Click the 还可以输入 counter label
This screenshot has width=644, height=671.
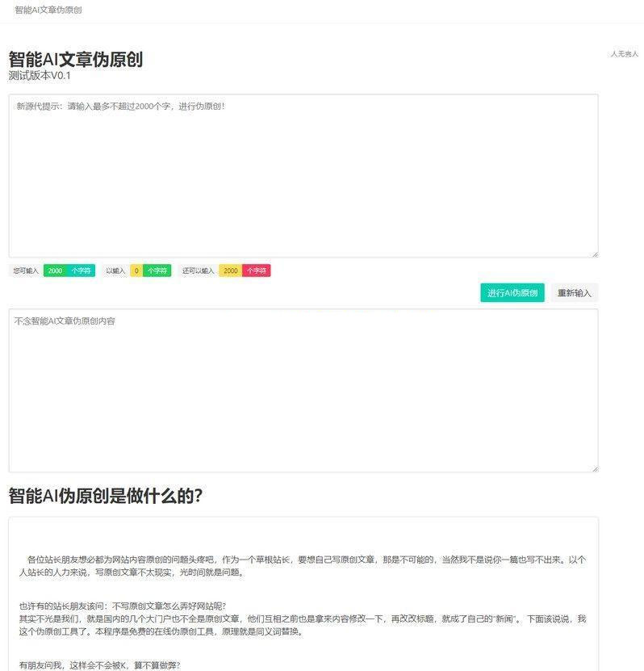tap(198, 270)
